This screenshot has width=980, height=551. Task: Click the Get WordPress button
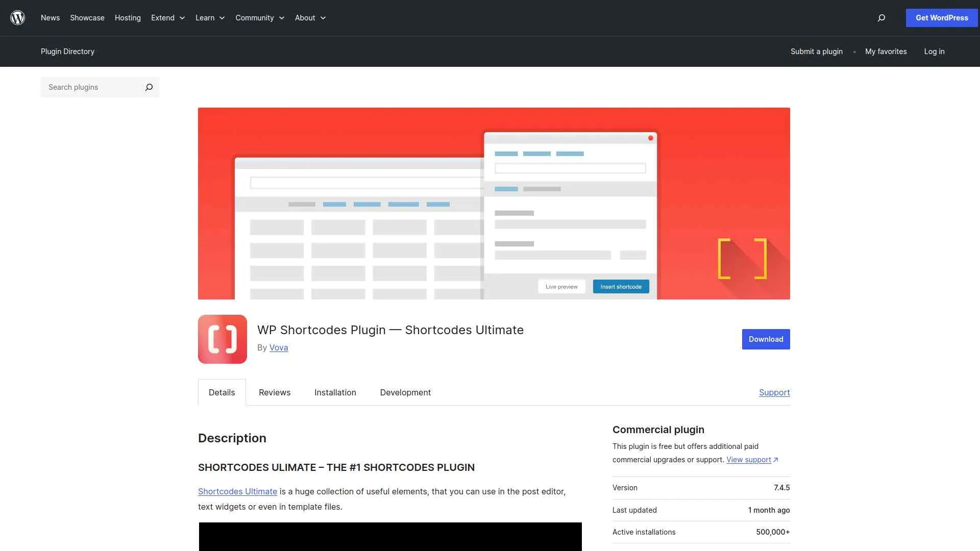coord(941,17)
